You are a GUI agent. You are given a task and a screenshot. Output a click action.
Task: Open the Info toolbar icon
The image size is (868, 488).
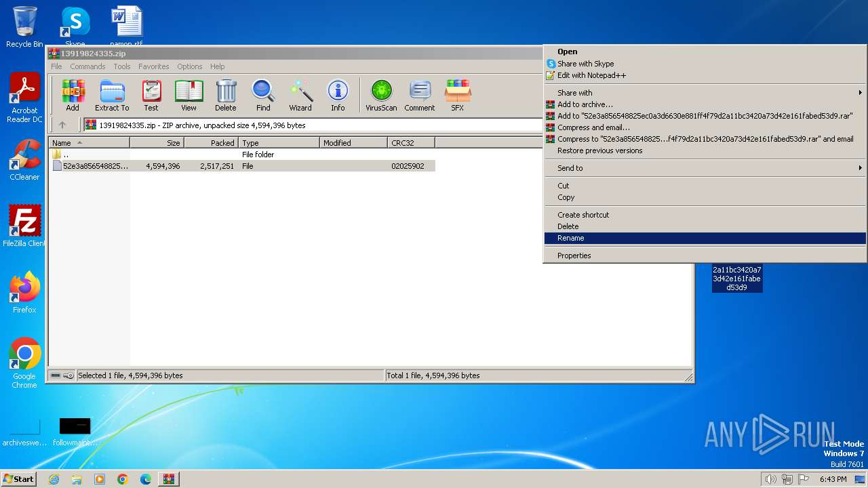(338, 95)
